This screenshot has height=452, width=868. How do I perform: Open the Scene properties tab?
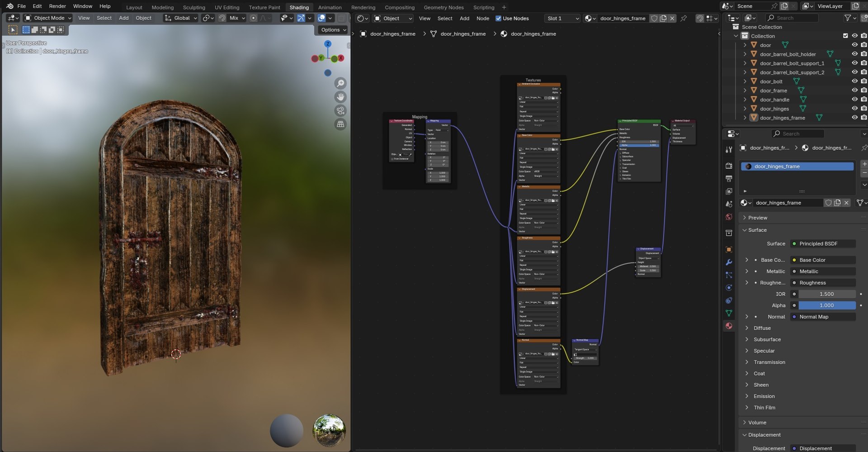coord(729,204)
